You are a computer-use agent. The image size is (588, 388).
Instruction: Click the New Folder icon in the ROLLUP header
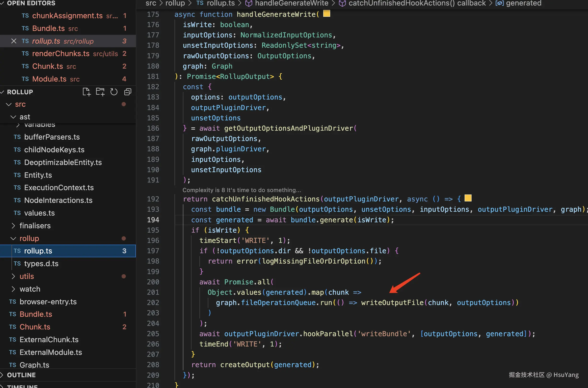tap(100, 92)
